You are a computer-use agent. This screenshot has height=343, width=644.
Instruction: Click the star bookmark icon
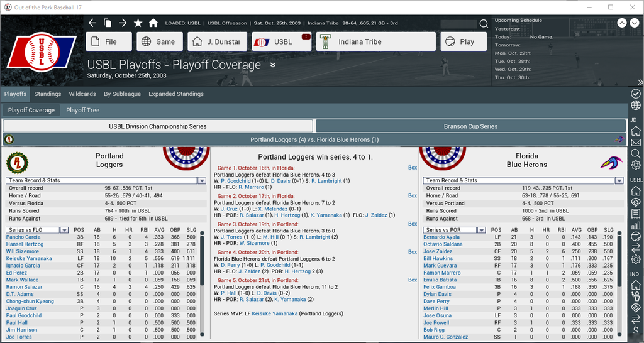138,23
